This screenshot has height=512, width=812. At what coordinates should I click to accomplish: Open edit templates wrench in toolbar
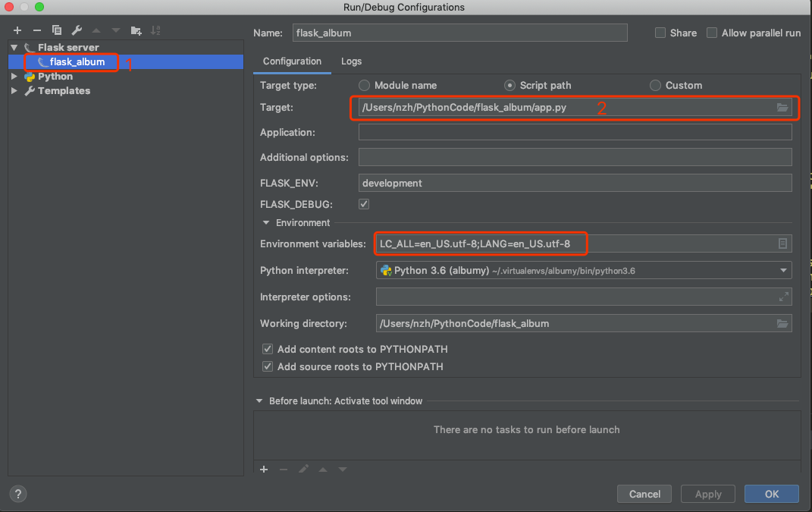coord(77,30)
